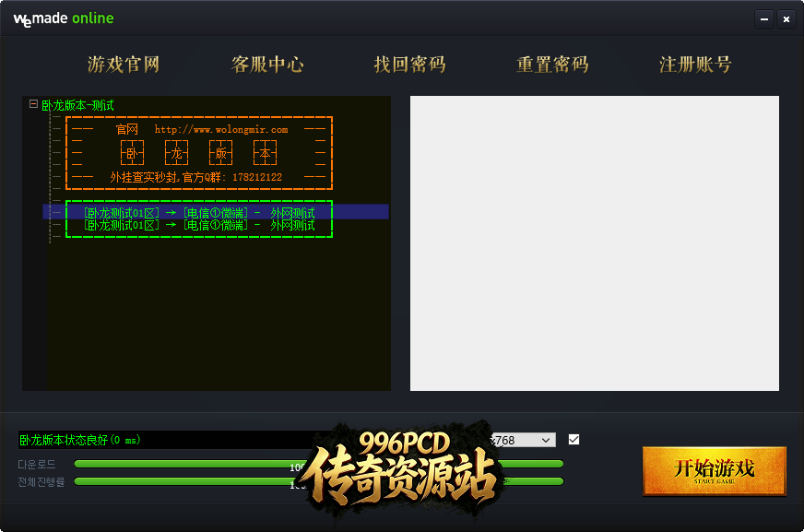Click the 注册账号 account registration tab
804x532 pixels.
(x=695, y=65)
